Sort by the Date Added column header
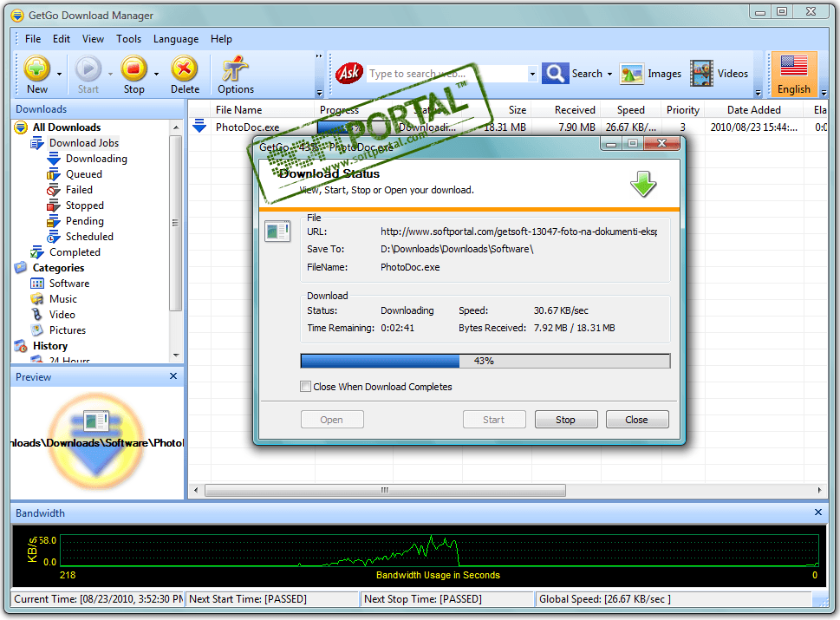The height and width of the screenshot is (620, 840). point(754,110)
